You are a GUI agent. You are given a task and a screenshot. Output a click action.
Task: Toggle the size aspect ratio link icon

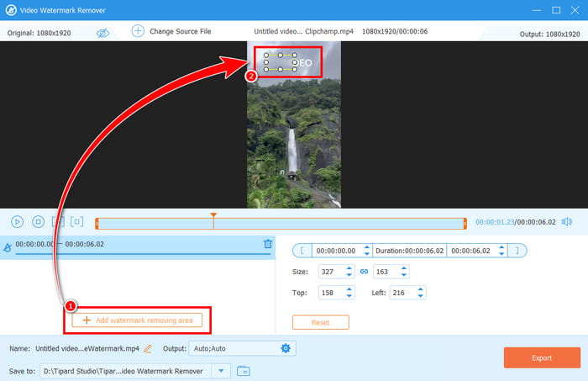point(364,272)
